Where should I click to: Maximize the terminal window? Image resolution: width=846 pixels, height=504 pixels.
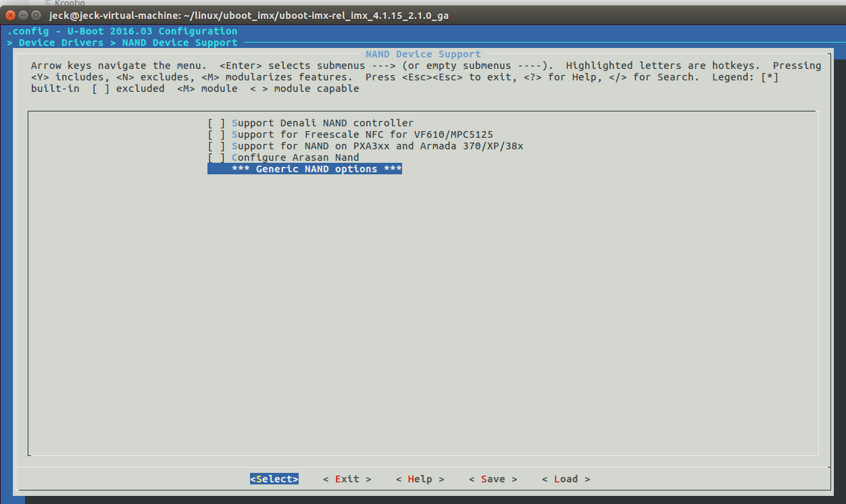coord(36,15)
